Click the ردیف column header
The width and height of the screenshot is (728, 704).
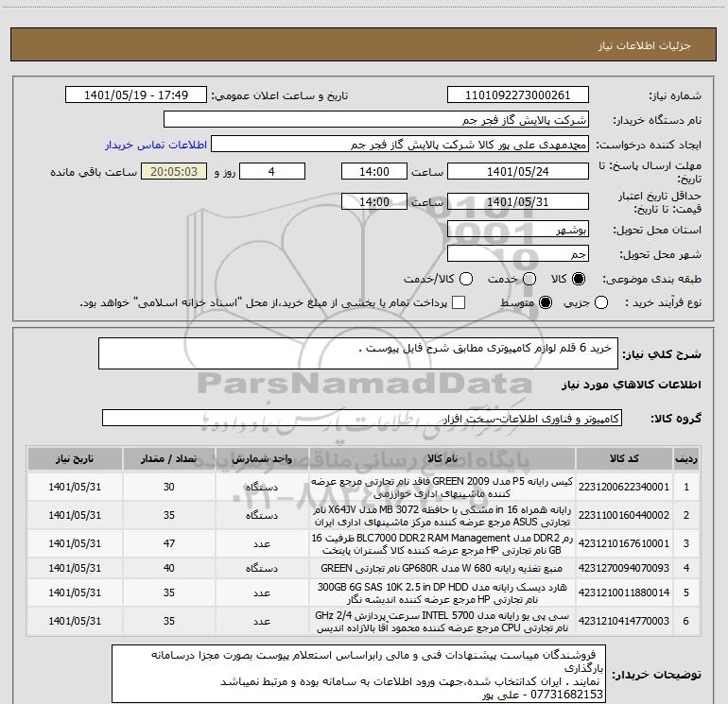pyautogui.click(x=685, y=459)
